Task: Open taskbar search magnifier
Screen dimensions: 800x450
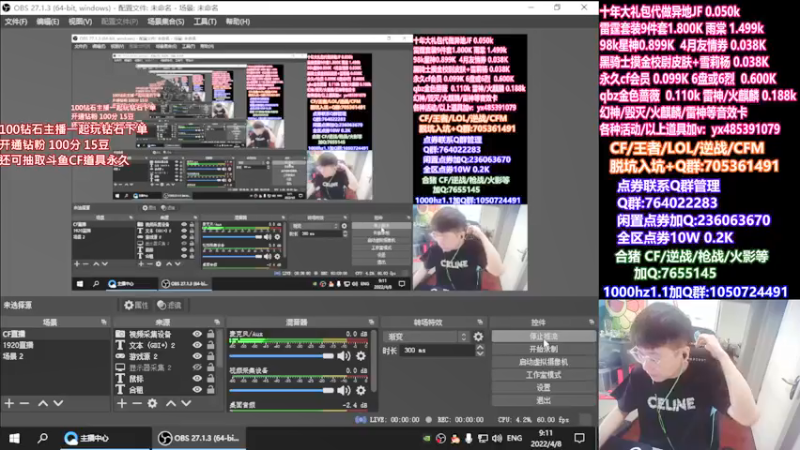Action: [x=43, y=438]
